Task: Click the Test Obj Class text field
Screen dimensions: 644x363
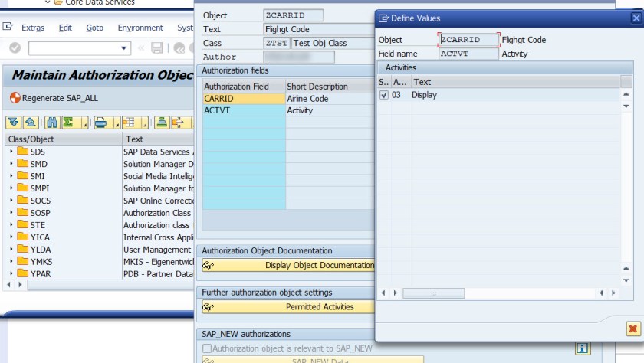Action: point(333,43)
